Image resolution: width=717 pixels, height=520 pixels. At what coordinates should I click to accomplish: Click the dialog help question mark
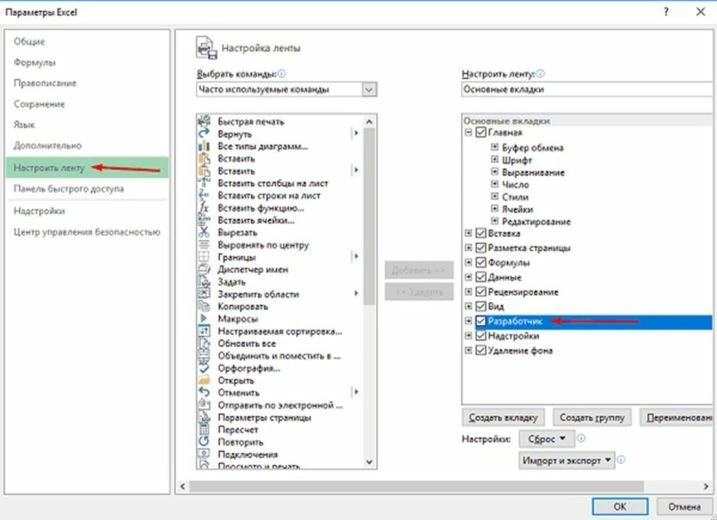click(666, 12)
